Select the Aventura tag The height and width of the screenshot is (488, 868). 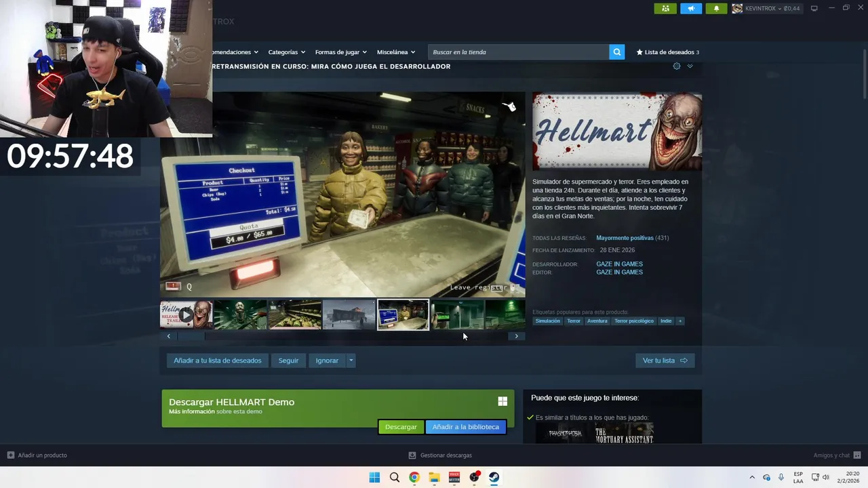click(x=597, y=321)
